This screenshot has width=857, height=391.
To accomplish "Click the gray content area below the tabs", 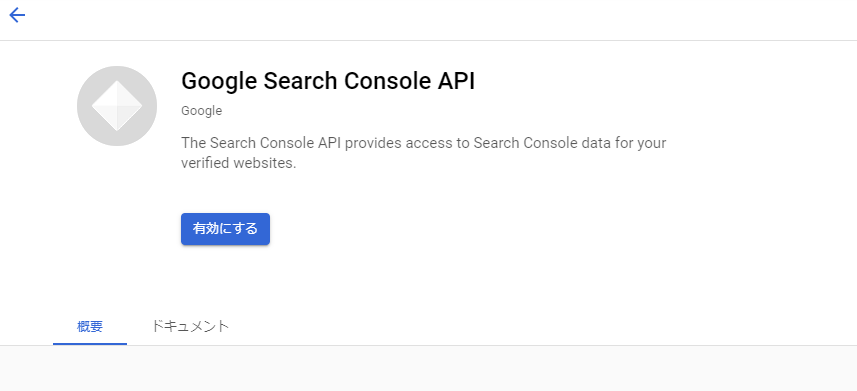I will [428, 369].
